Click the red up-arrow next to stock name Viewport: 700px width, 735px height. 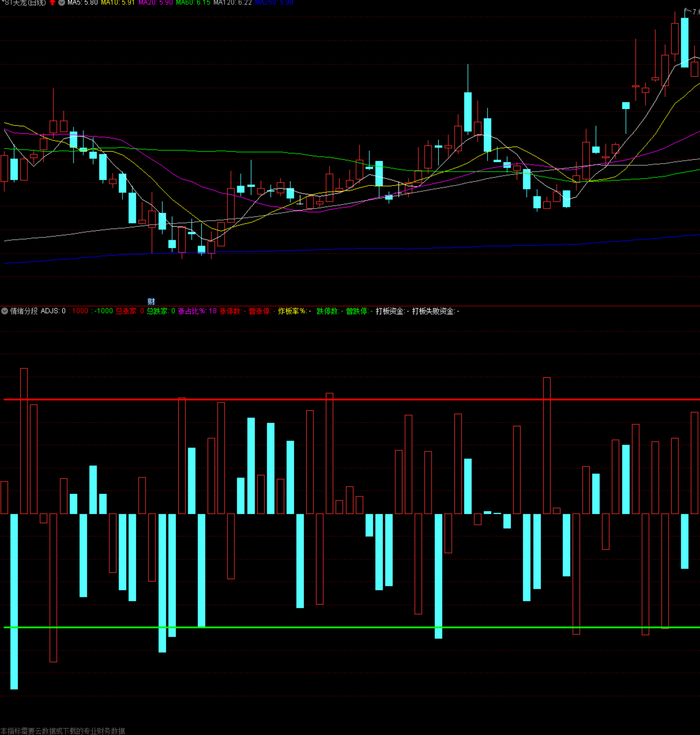click(x=53, y=2)
